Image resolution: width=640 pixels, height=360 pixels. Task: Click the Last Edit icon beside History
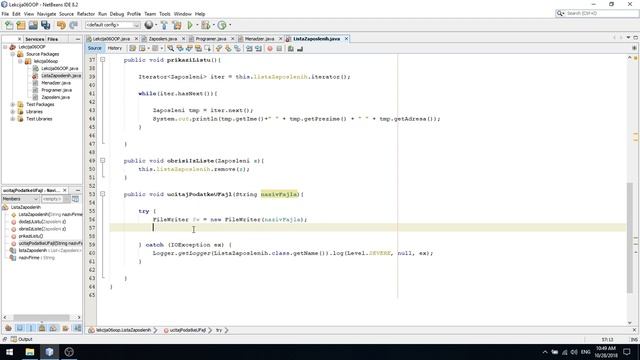[x=133, y=49]
